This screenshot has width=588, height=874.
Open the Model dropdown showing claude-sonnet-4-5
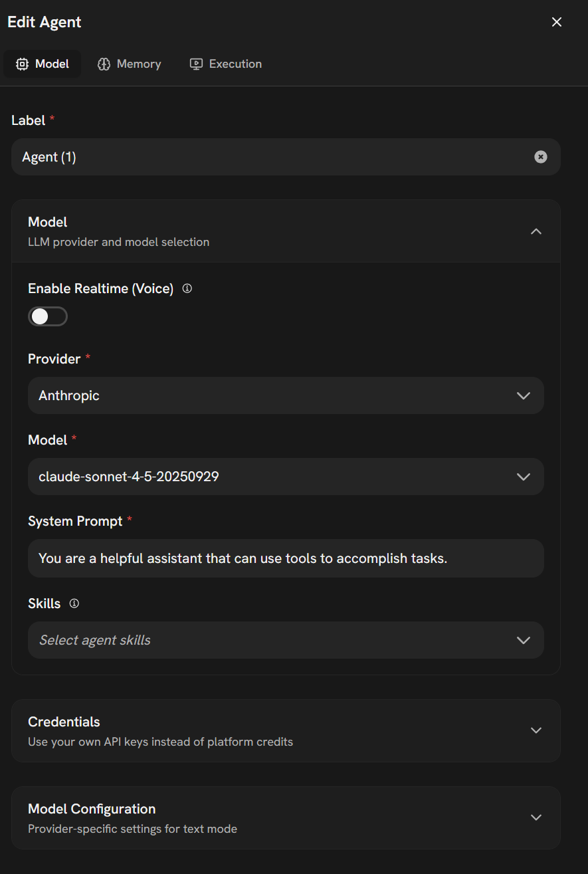coord(286,477)
